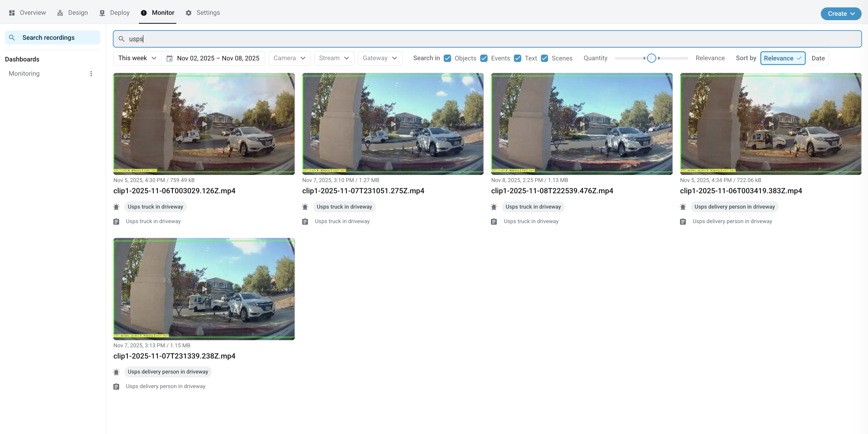Increase quantity with slider right arrow

tap(659, 58)
